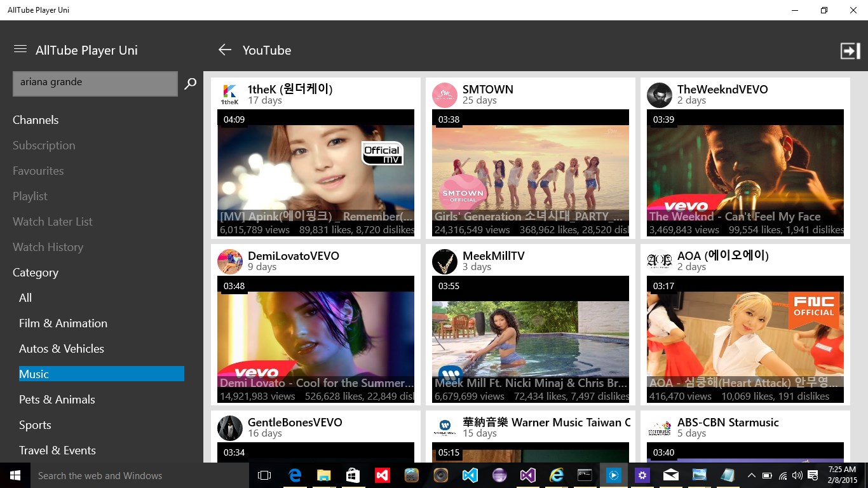Open TheWeekndVEVO channel avatar
868x488 pixels.
point(660,95)
